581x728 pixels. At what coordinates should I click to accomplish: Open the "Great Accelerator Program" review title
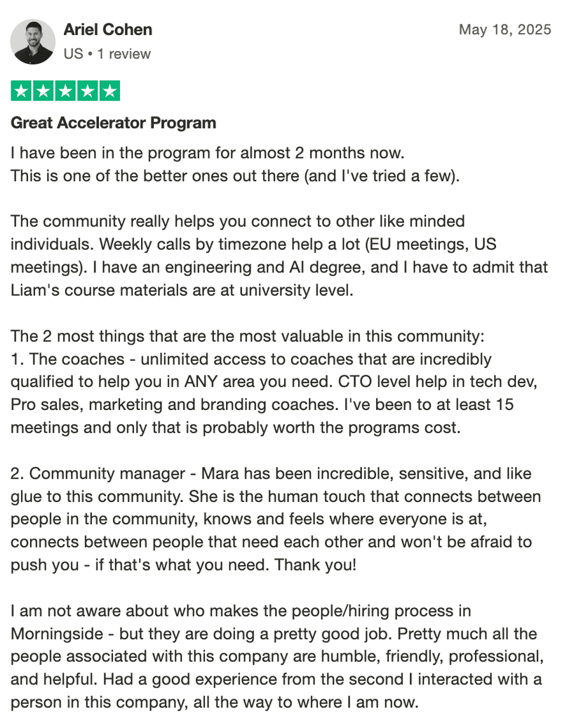(113, 123)
